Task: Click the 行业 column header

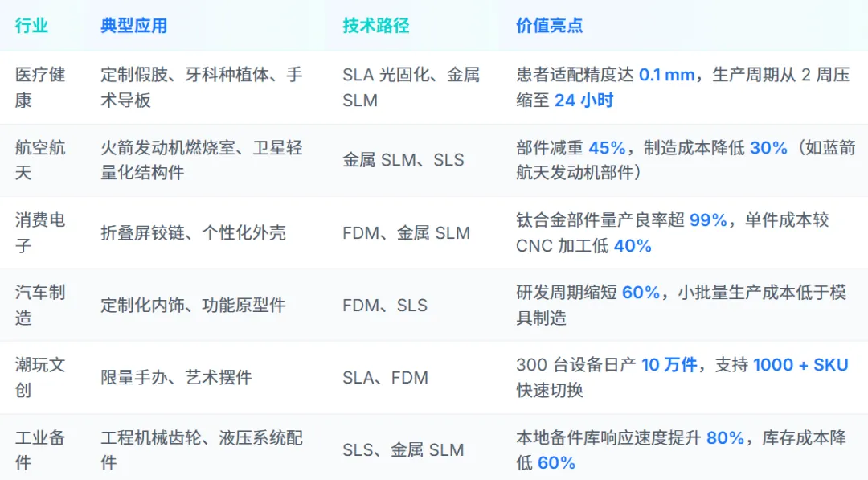Action: [x=31, y=26]
